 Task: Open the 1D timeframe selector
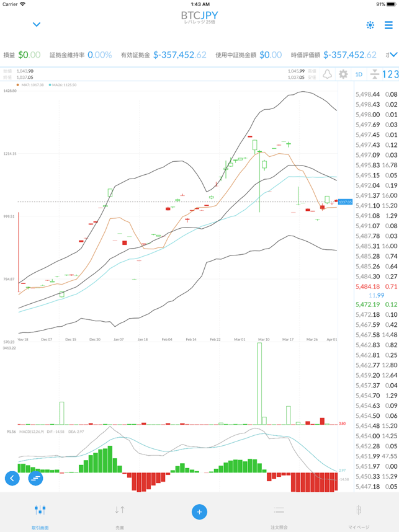[x=359, y=74]
